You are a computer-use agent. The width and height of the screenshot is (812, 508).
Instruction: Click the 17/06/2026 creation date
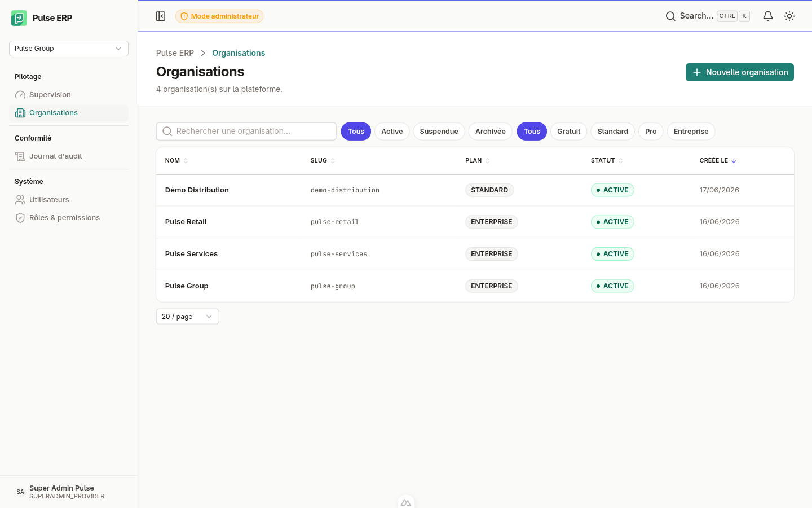coord(720,190)
